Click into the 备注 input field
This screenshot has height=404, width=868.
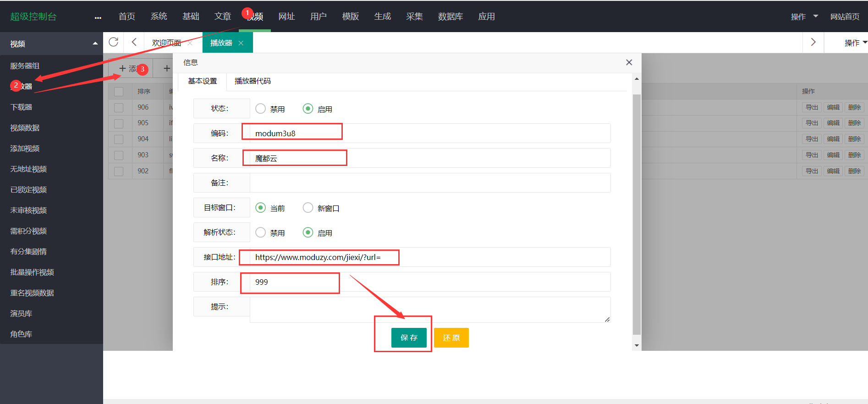(430, 183)
